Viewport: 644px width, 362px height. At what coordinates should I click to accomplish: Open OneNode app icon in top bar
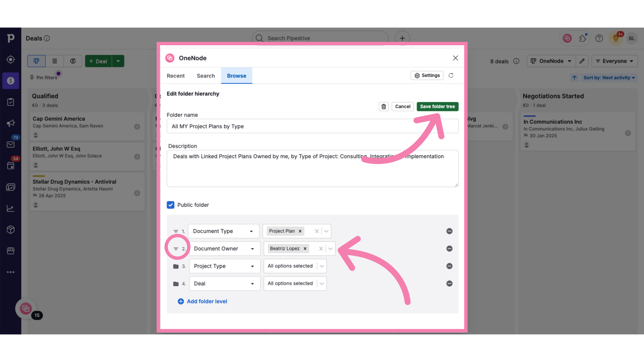click(x=567, y=38)
